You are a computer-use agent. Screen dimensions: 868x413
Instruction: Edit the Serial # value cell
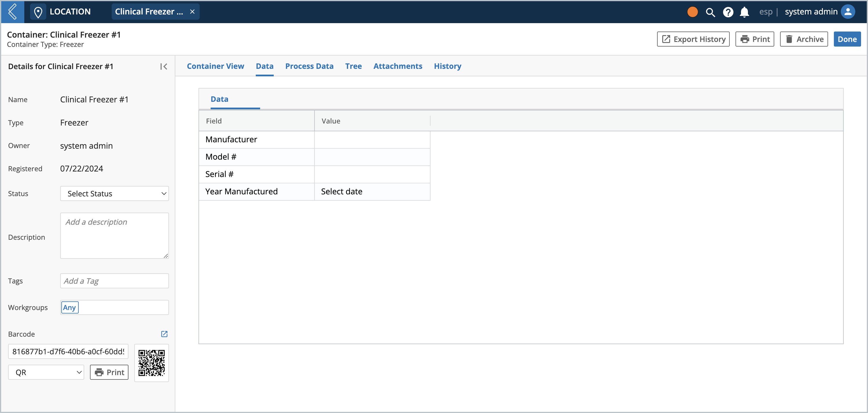(372, 174)
